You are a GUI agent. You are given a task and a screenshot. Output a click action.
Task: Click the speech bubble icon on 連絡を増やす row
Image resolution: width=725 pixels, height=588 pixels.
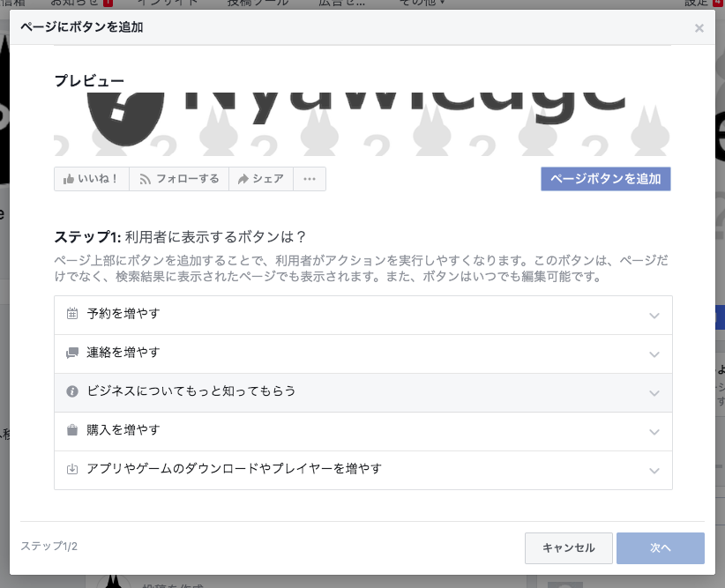point(72,354)
